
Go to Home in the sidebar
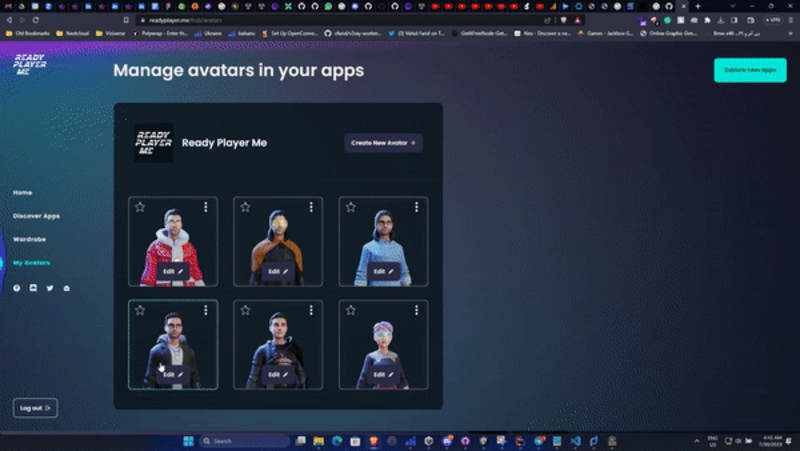(x=22, y=193)
